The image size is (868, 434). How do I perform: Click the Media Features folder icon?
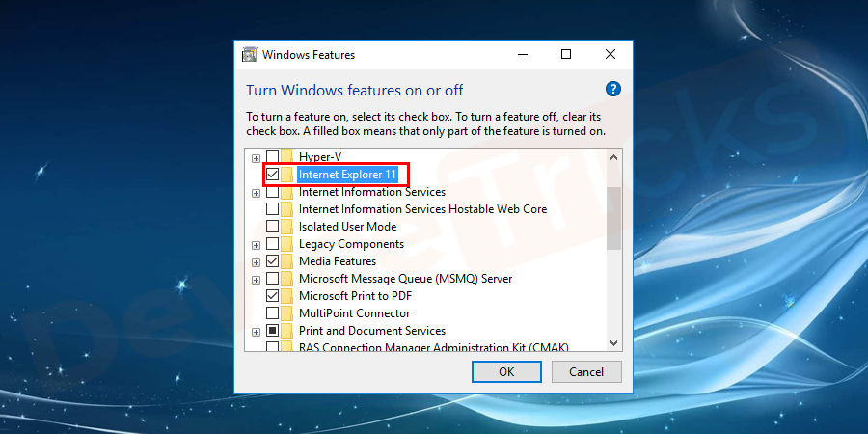(286, 260)
